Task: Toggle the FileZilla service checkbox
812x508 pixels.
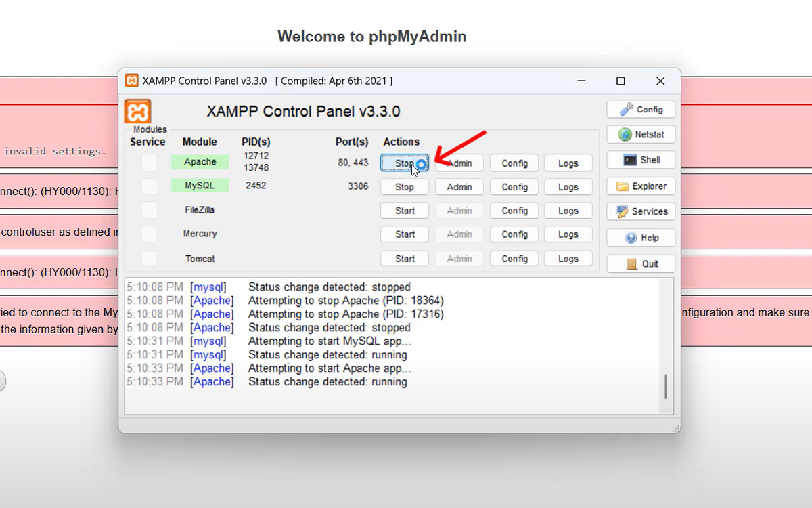Action: tap(149, 211)
